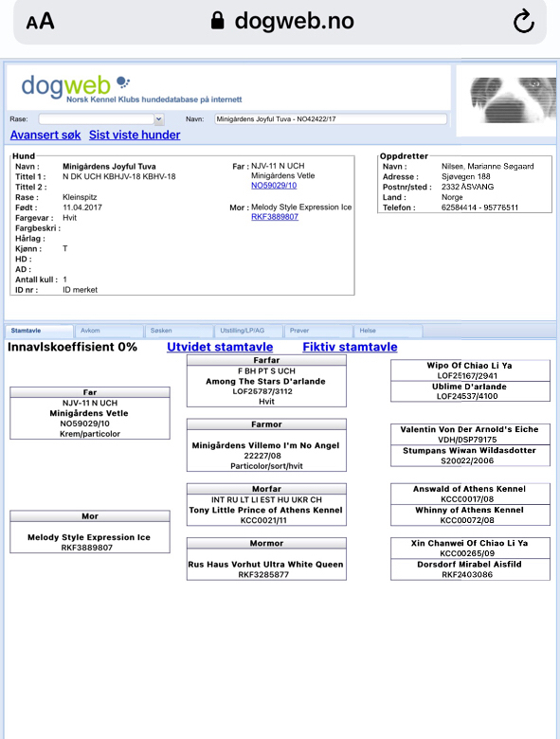Click Mormor registration RKF3285877
This screenshot has width=560, height=739.
263,574
